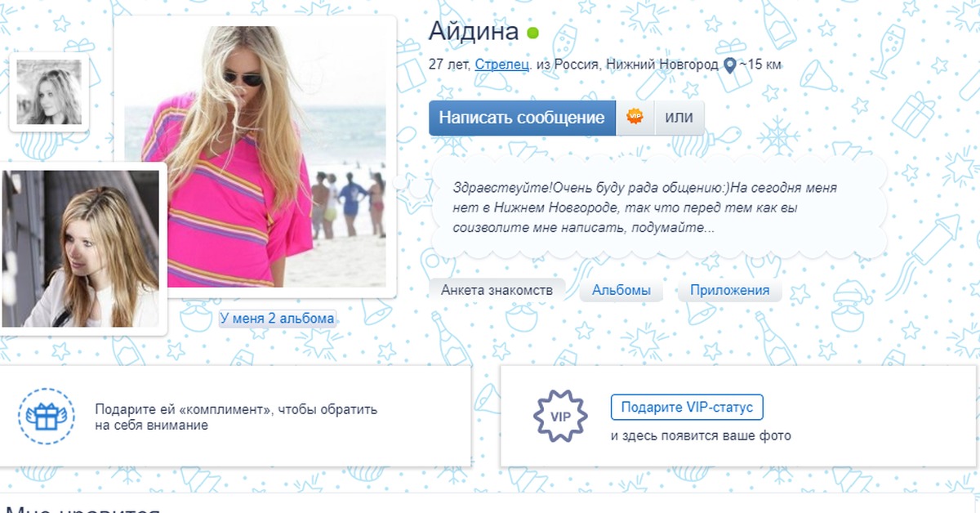Click Написать сообщение button

[522, 118]
